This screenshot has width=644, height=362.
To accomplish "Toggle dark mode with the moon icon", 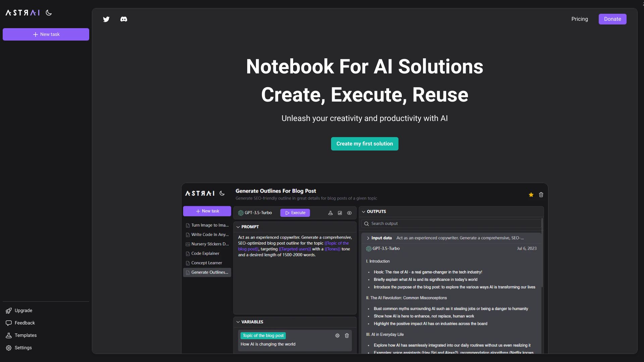I will [x=49, y=13].
